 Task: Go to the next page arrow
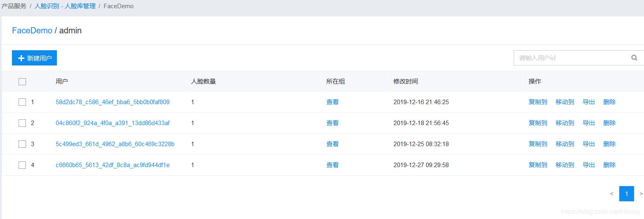click(641, 193)
